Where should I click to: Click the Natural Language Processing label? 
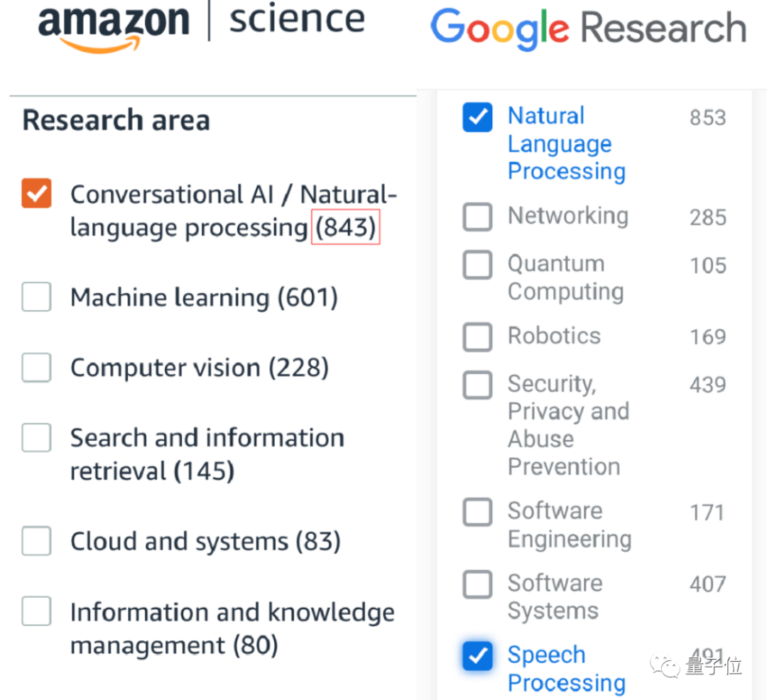[567, 143]
